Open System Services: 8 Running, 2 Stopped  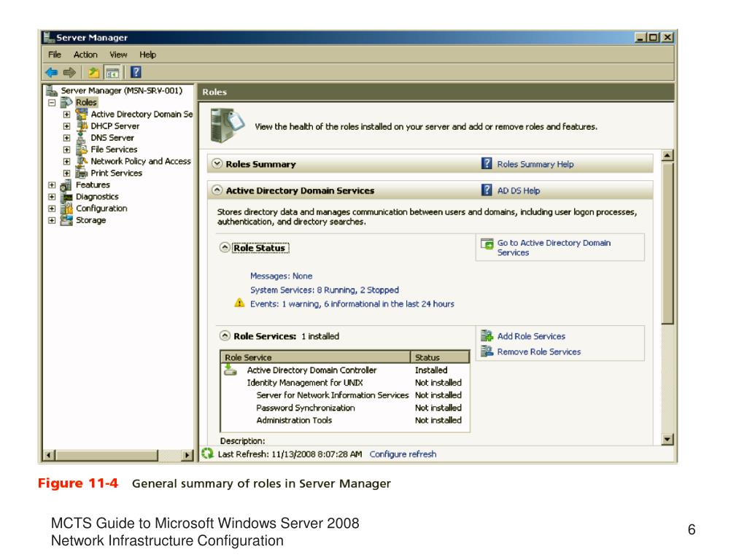tap(325, 290)
